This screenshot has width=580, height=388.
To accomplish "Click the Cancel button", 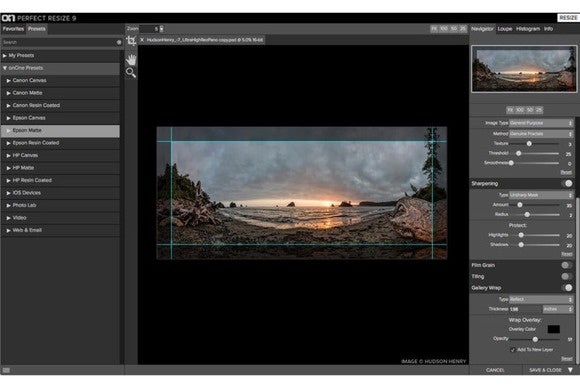I will (x=495, y=370).
